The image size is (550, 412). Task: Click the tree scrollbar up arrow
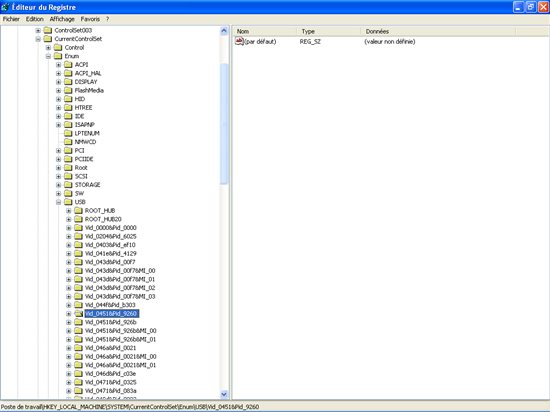[224, 31]
